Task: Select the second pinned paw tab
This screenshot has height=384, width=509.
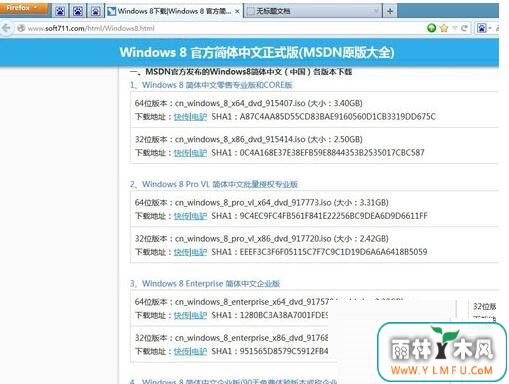Action: point(78,11)
